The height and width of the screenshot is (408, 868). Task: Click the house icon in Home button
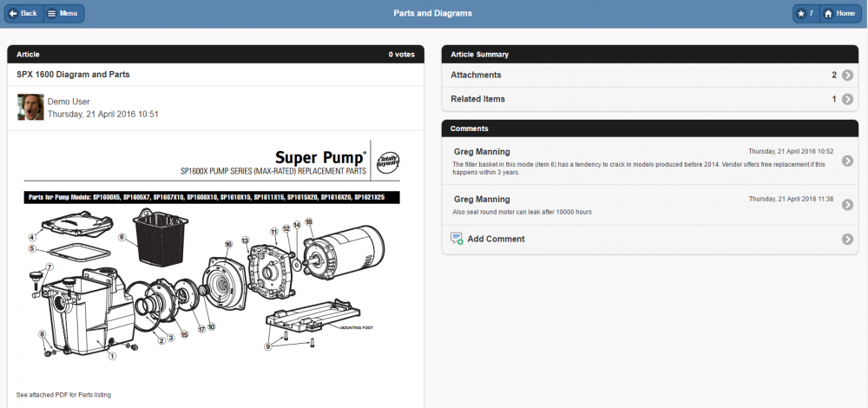point(828,13)
